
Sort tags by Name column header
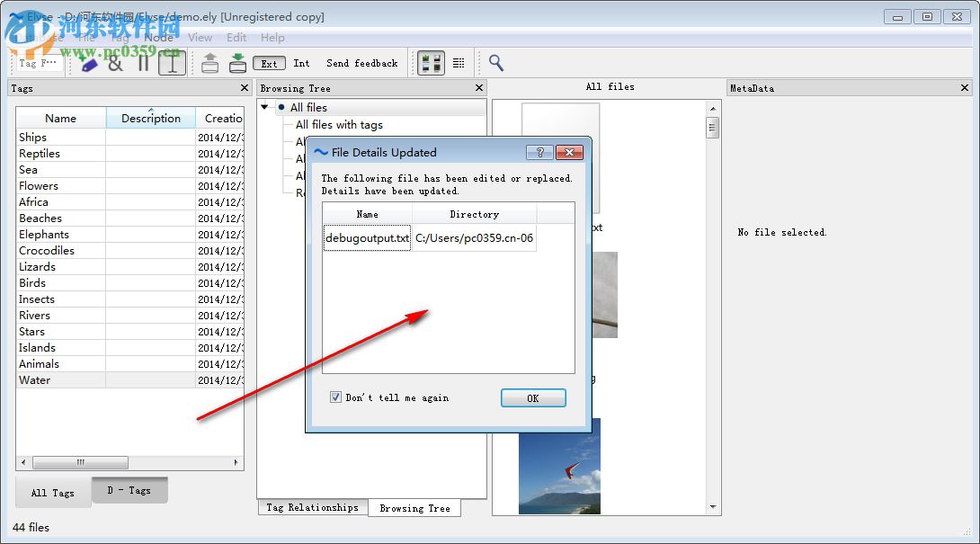click(60, 118)
